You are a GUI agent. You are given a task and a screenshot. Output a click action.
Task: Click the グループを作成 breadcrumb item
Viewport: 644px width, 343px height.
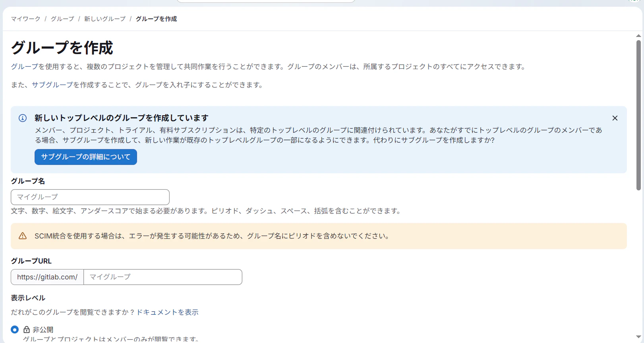click(x=156, y=19)
